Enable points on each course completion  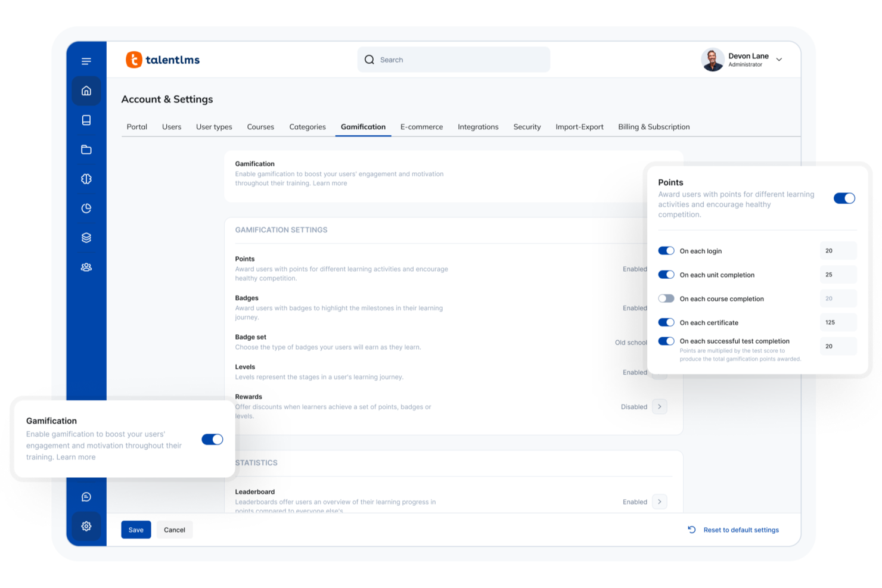pos(666,298)
